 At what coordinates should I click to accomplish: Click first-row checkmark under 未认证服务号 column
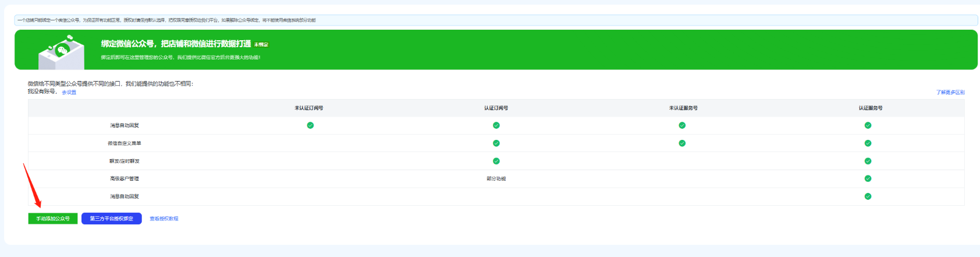click(682, 125)
